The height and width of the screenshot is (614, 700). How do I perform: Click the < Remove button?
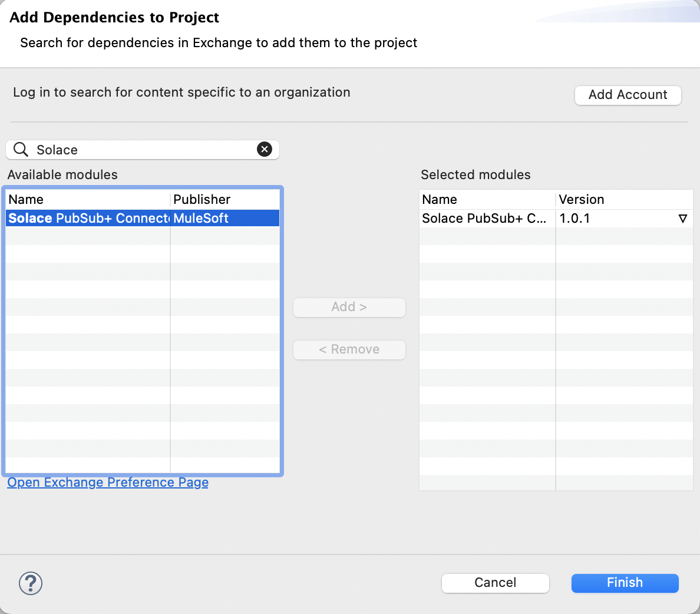(349, 349)
